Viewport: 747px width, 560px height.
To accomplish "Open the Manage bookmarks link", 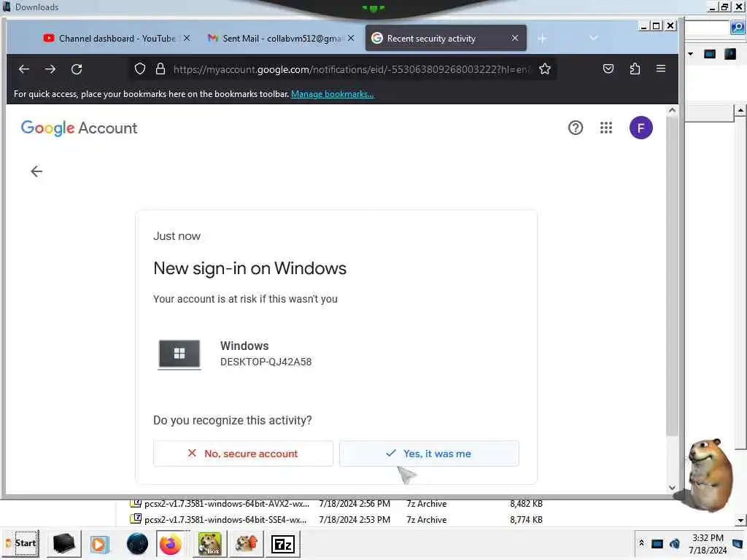I will (x=333, y=94).
